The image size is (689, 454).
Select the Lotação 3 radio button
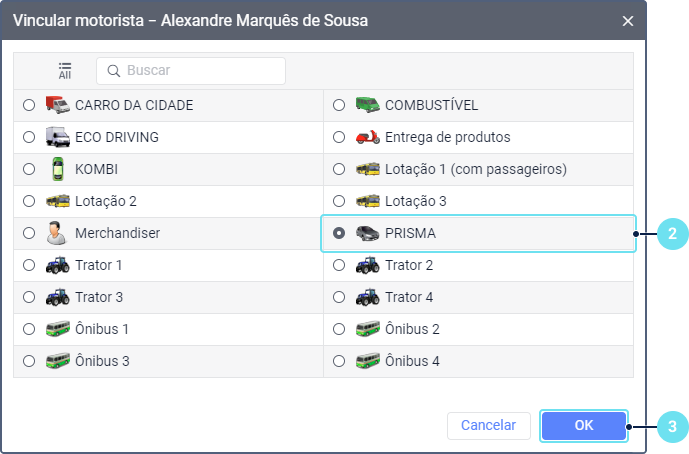[339, 201]
